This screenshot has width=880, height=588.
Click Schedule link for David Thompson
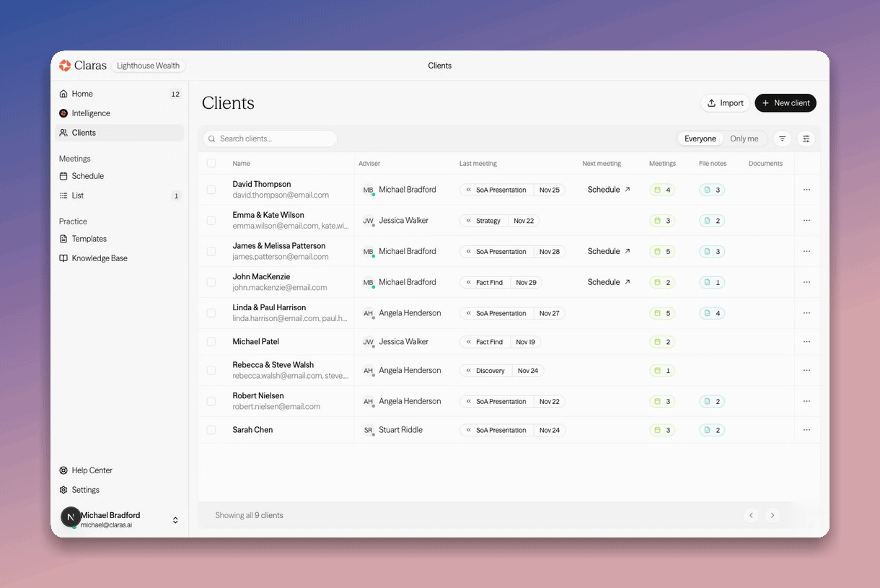coord(610,190)
